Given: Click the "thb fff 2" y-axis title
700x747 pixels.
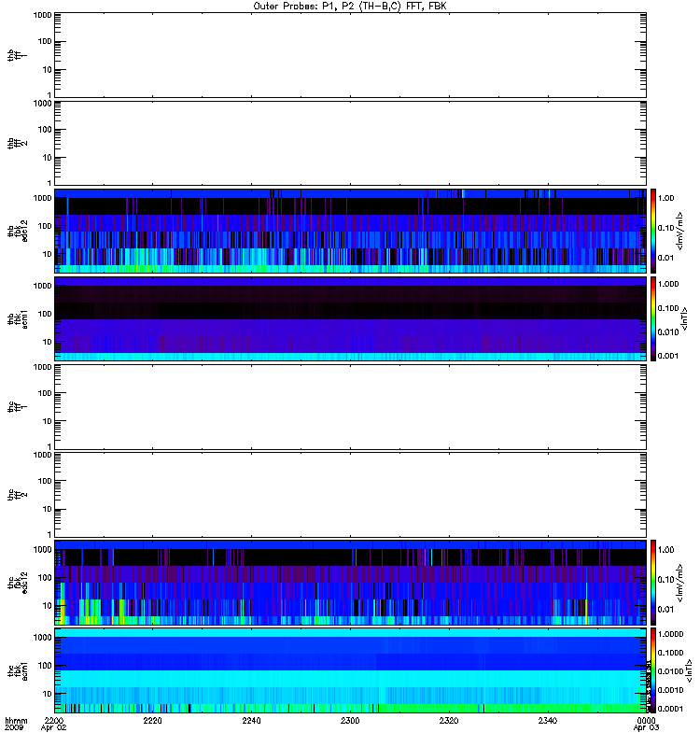Looking at the screenshot, I should (17, 144).
